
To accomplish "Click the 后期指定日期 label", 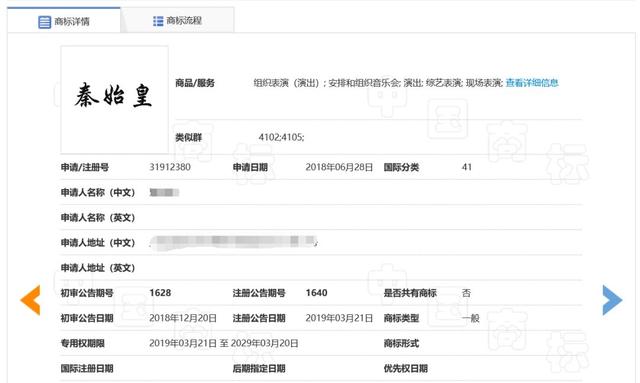I will click(259, 368).
